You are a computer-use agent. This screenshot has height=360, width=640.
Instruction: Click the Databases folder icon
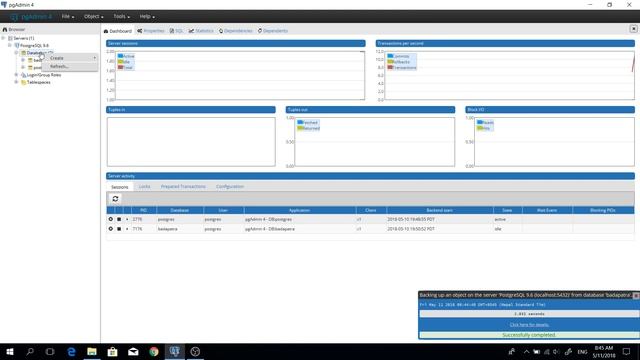[24, 53]
